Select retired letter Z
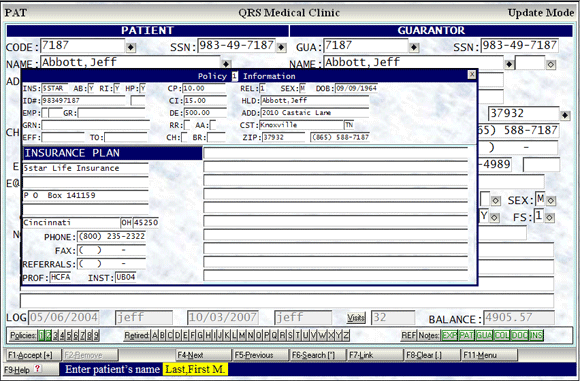 [346, 336]
